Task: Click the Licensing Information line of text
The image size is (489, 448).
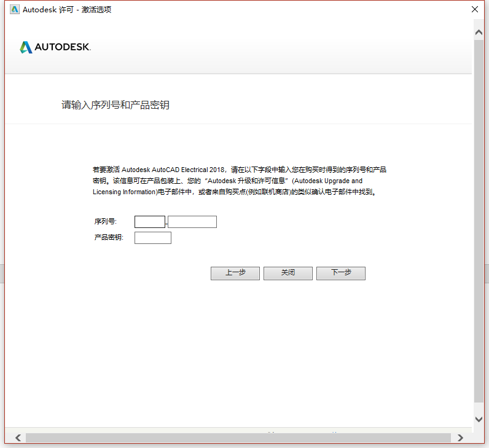Action: point(235,192)
